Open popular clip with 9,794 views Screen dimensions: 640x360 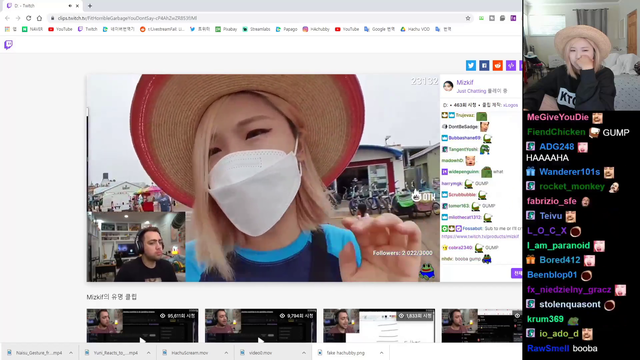[261, 325]
